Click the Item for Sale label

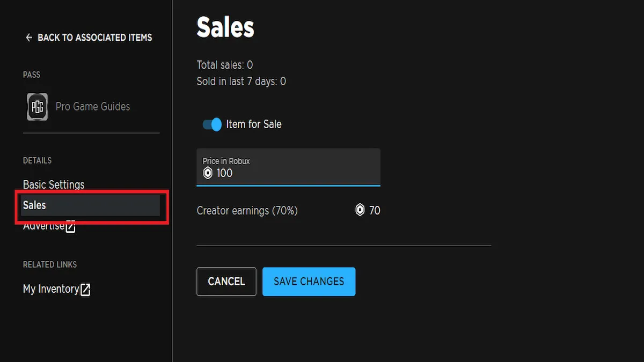click(x=253, y=124)
